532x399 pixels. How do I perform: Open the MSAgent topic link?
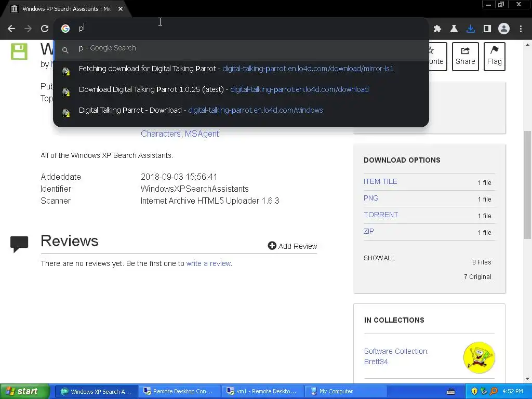coord(202,134)
